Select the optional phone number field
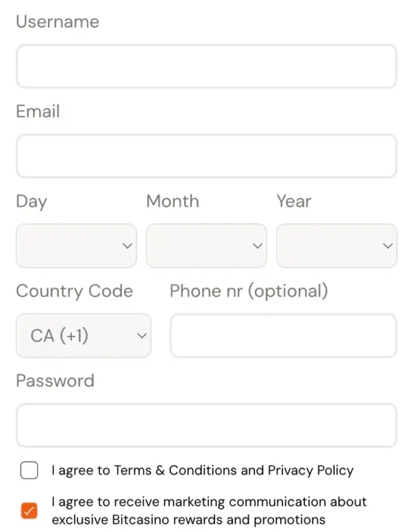 point(284,335)
